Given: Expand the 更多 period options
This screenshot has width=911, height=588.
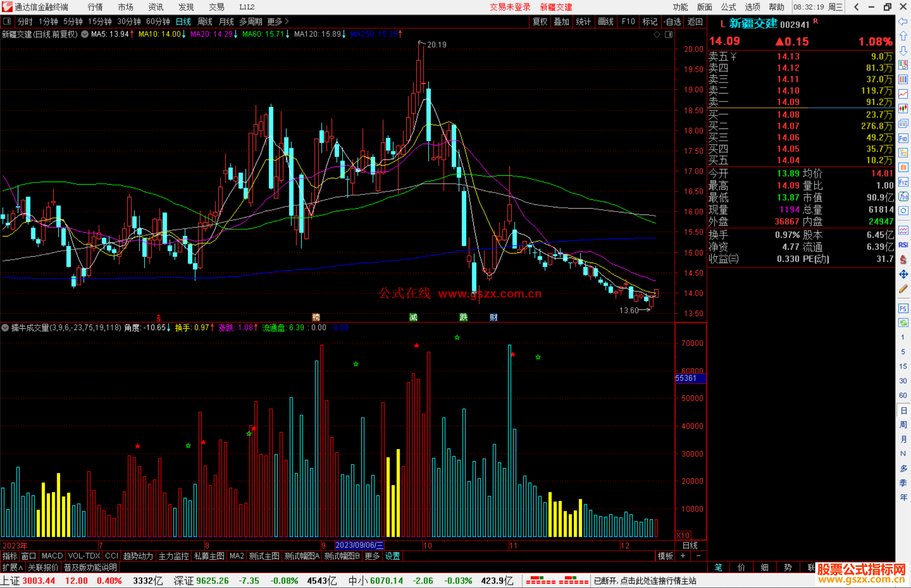Looking at the screenshot, I should pyautogui.click(x=278, y=21).
